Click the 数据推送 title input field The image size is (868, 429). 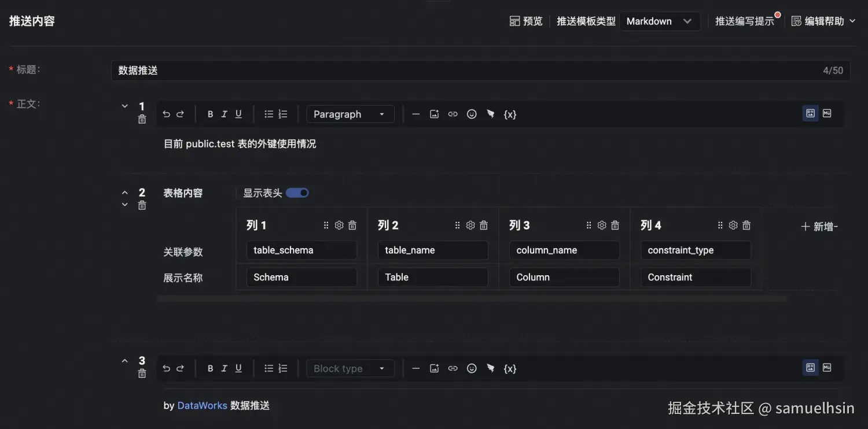pos(480,71)
